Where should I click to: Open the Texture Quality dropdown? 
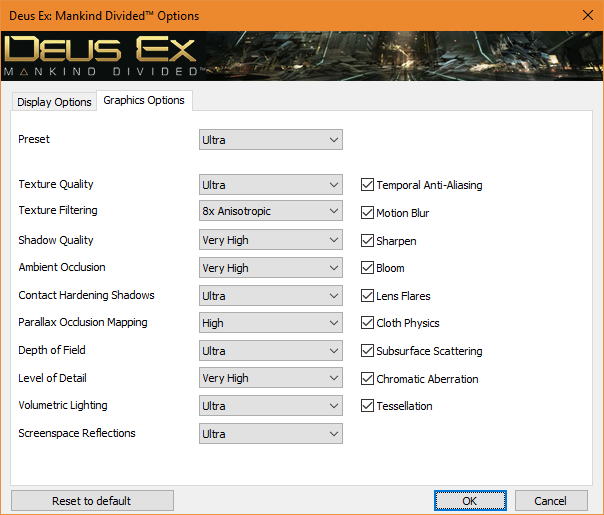[x=271, y=185]
